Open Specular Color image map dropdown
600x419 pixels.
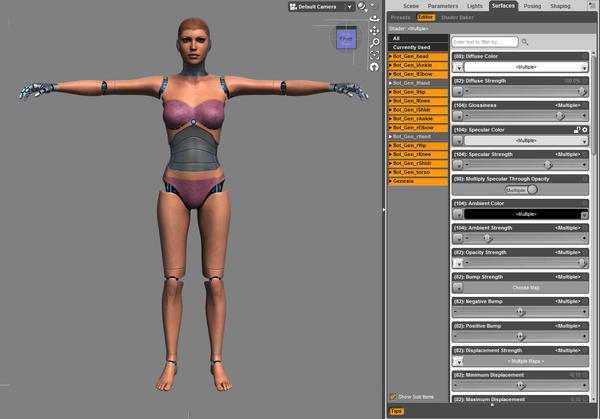(458, 140)
